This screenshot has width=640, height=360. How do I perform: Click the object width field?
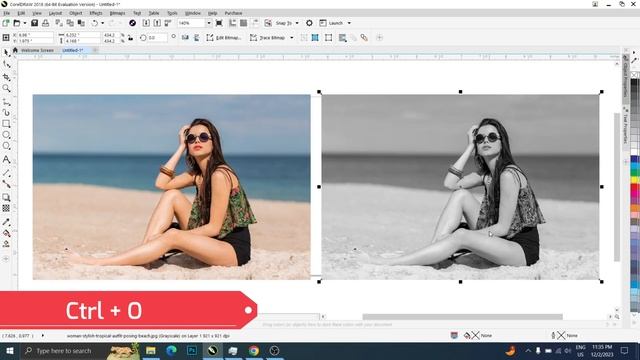(x=83, y=35)
